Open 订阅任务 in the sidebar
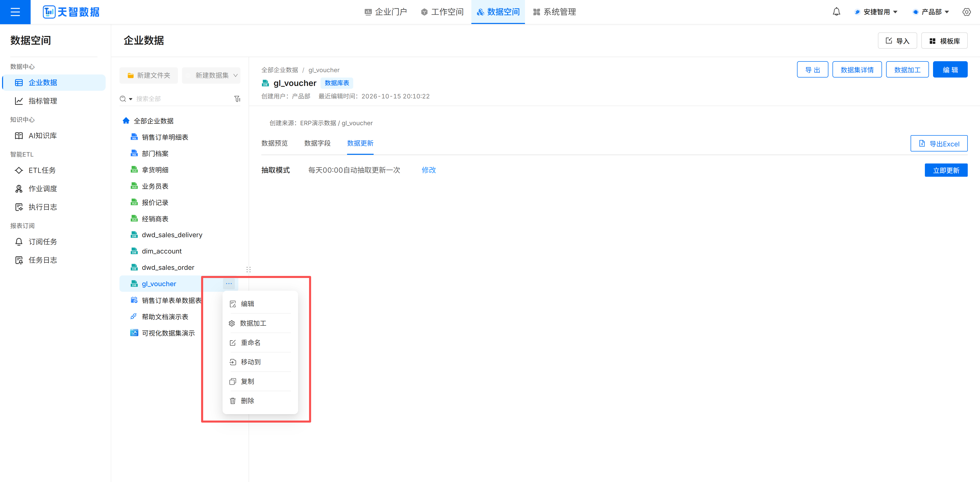The width and height of the screenshot is (980, 482). coord(54,242)
